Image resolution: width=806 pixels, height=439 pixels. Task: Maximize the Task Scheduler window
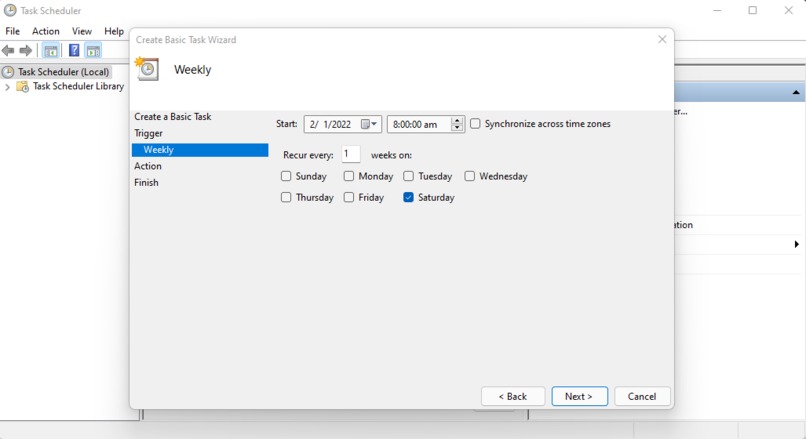(753, 10)
